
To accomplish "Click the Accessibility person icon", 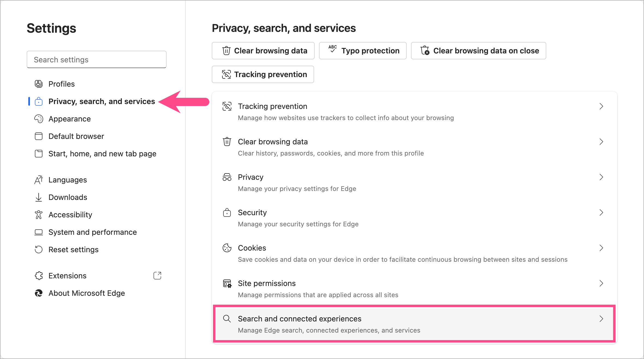I will 39,215.
